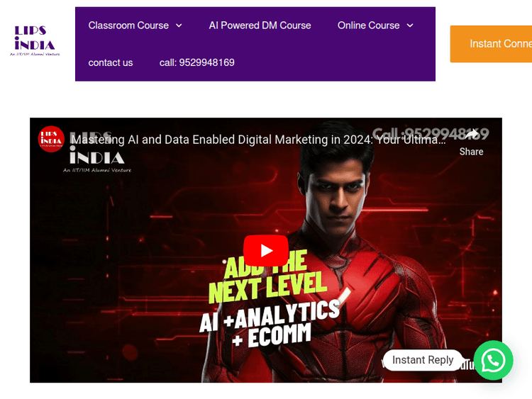Expand the chevron beside Online Course
Screen dimensions: 532x399
coord(410,26)
